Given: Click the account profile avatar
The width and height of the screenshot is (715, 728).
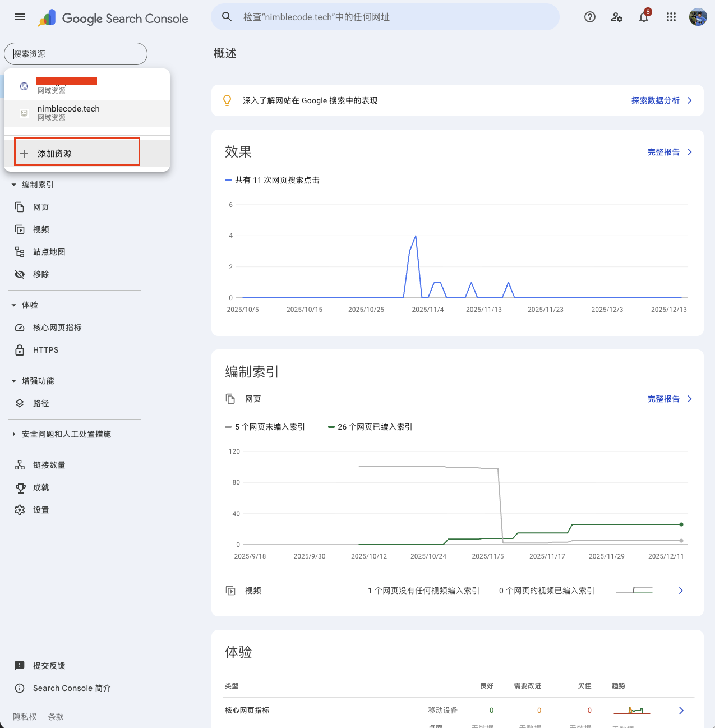Looking at the screenshot, I should pos(698,17).
